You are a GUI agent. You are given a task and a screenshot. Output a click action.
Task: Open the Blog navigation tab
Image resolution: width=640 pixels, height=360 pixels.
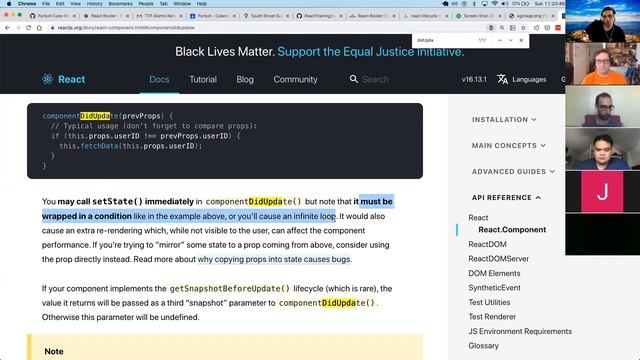pos(245,79)
